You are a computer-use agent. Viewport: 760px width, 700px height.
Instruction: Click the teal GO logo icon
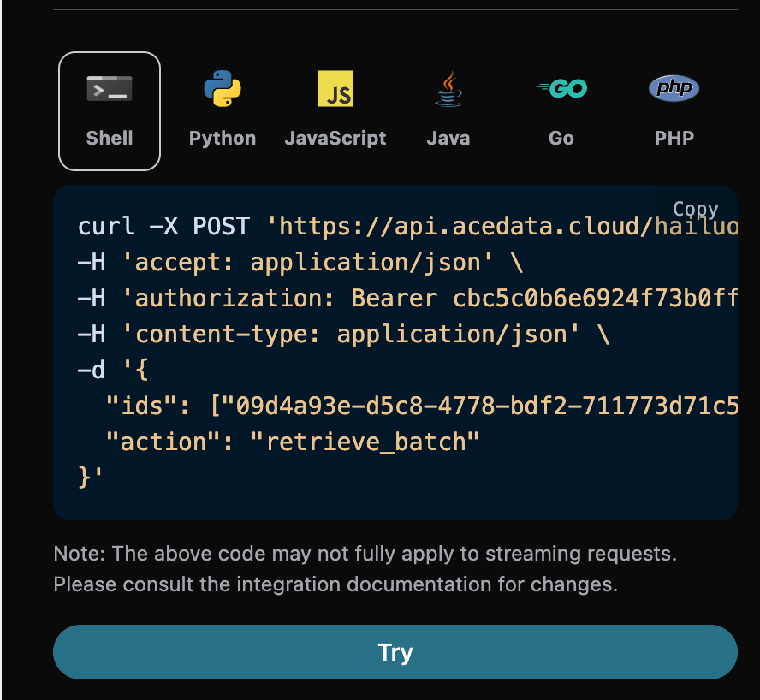[x=561, y=88]
